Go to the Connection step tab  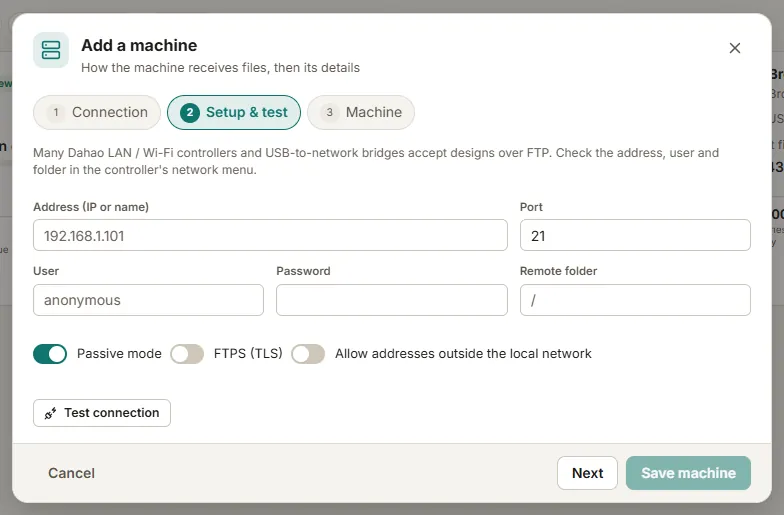point(97,112)
